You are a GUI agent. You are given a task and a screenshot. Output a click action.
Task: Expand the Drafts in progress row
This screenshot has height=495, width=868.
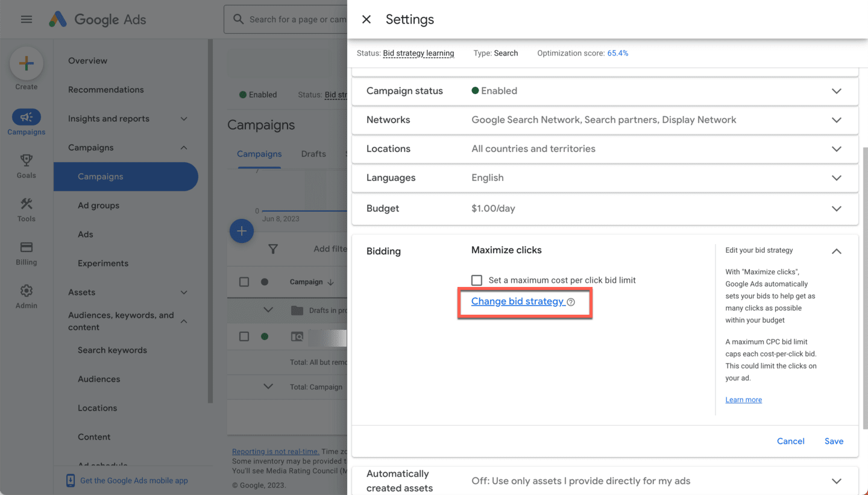pyautogui.click(x=268, y=310)
